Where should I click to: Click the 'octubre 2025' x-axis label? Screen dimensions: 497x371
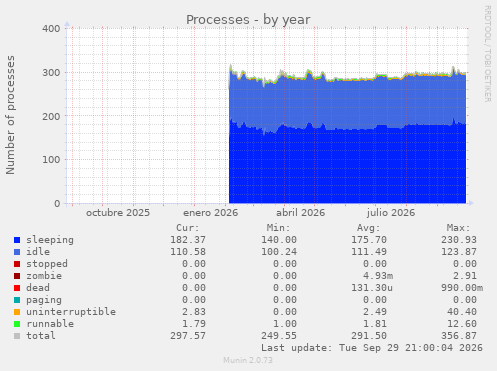(118, 213)
